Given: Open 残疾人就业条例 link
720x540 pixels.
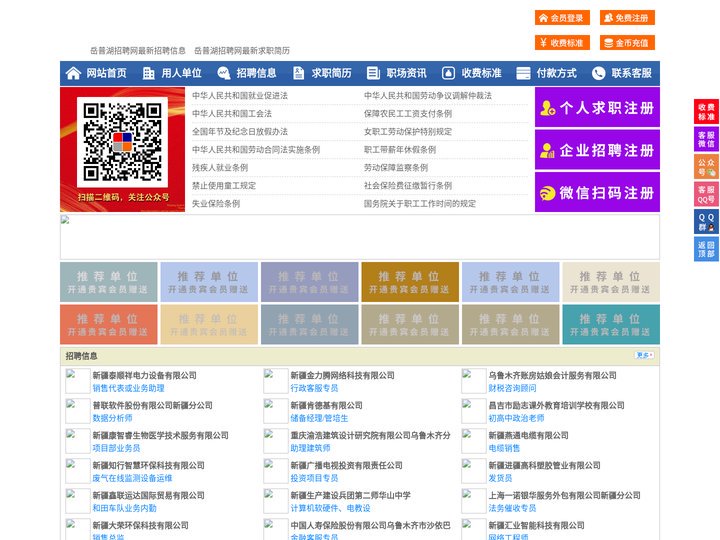Looking at the screenshot, I should click(220, 168).
